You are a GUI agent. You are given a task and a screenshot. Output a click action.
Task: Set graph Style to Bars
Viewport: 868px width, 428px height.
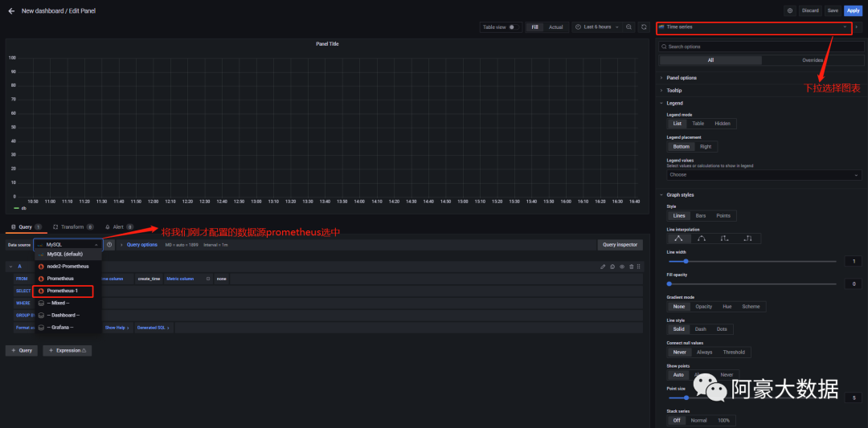(x=700, y=216)
